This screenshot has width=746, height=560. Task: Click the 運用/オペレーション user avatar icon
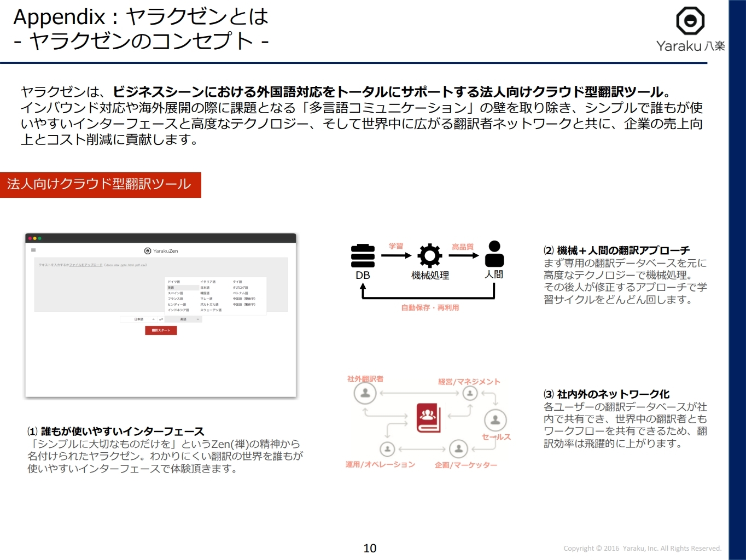tap(387, 449)
